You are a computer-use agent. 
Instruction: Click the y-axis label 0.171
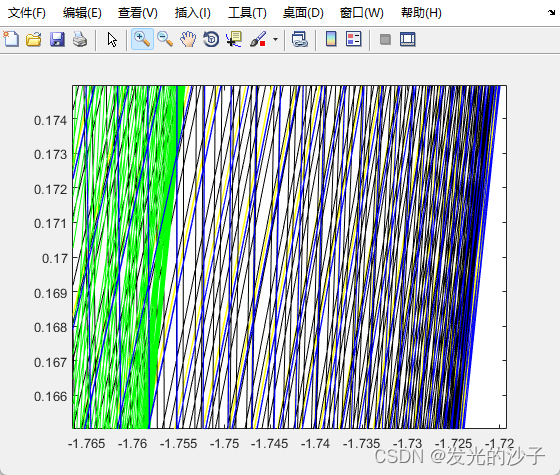[x=50, y=224]
